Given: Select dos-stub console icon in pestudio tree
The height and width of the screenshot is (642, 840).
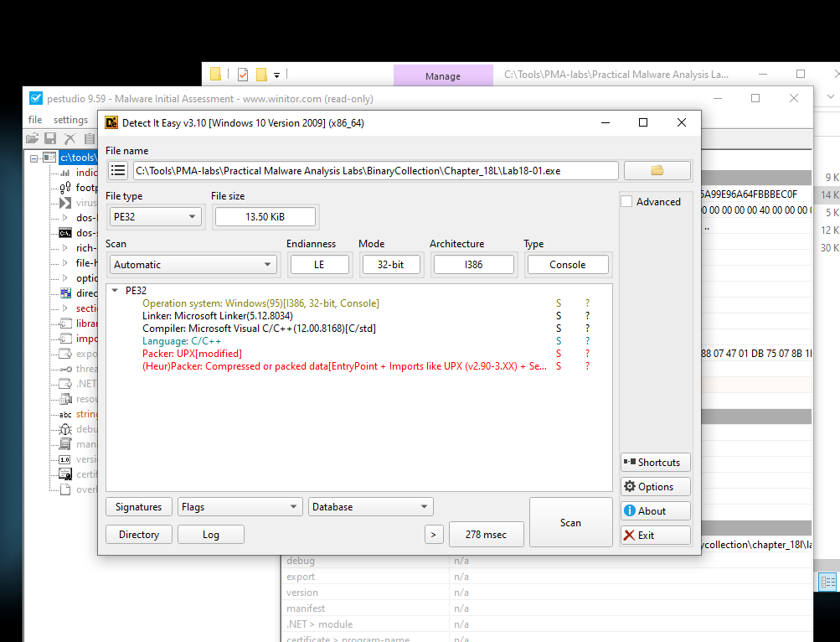Looking at the screenshot, I should tap(65, 233).
